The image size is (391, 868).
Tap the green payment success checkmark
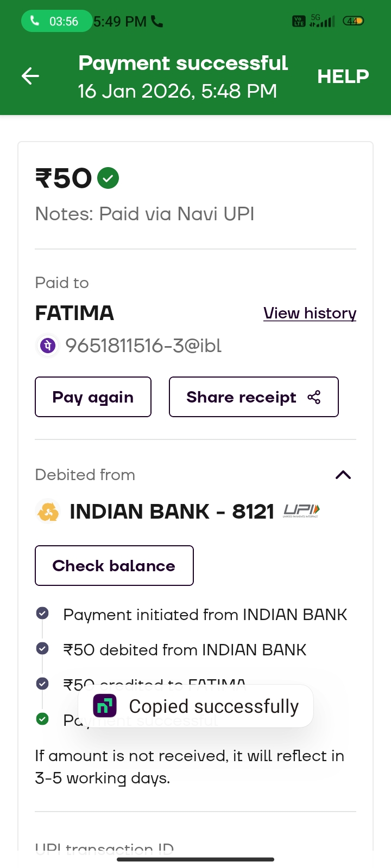pyautogui.click(x=108, y=178)
